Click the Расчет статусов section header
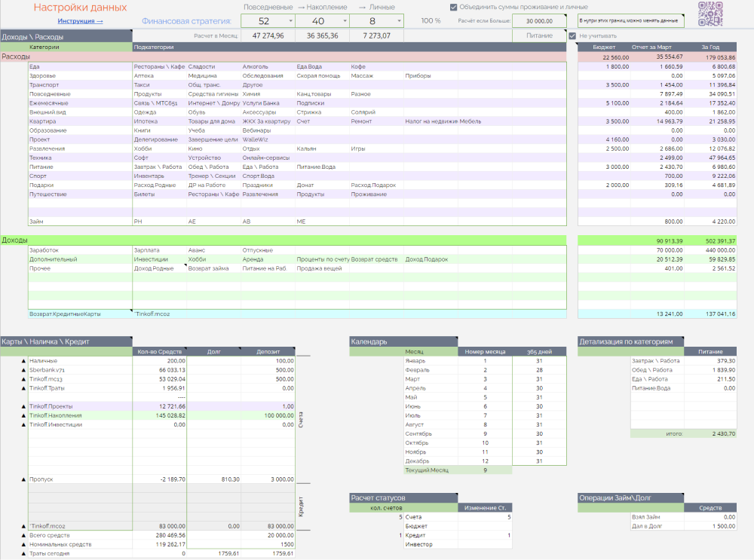 [403, 498]
